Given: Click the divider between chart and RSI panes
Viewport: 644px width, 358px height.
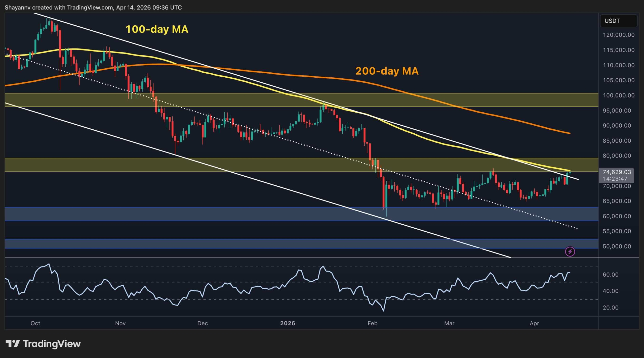Looking at the screenshot, I should pyautogui.click(x=302, y=257).
